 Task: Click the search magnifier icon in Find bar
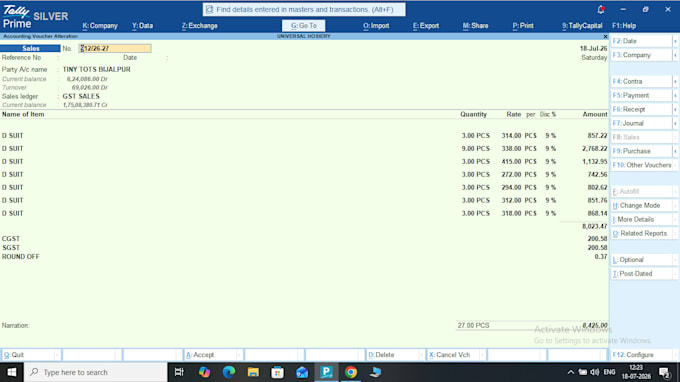click(209, 9)
